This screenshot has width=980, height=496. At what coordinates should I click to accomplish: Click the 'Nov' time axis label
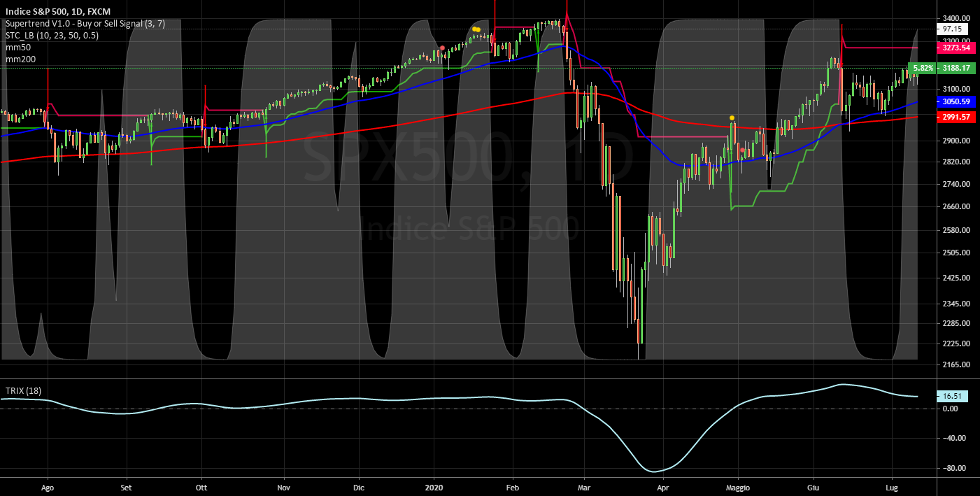283,487
